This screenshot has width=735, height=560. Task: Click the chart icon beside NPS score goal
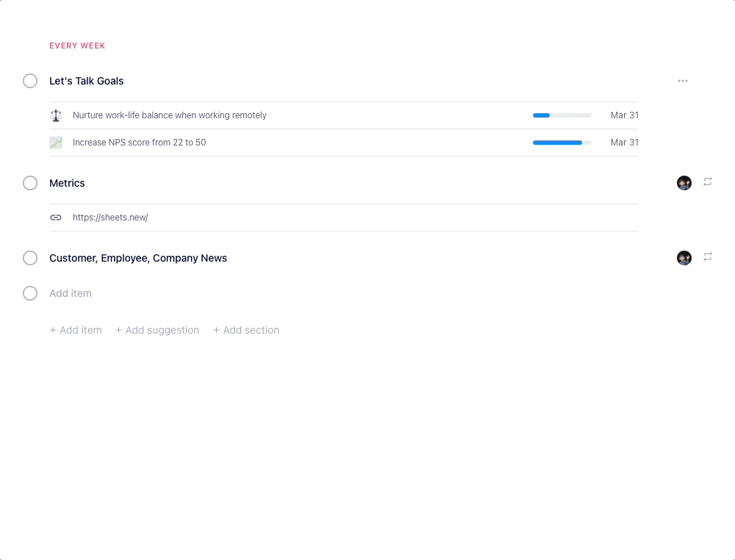point(56,143)
